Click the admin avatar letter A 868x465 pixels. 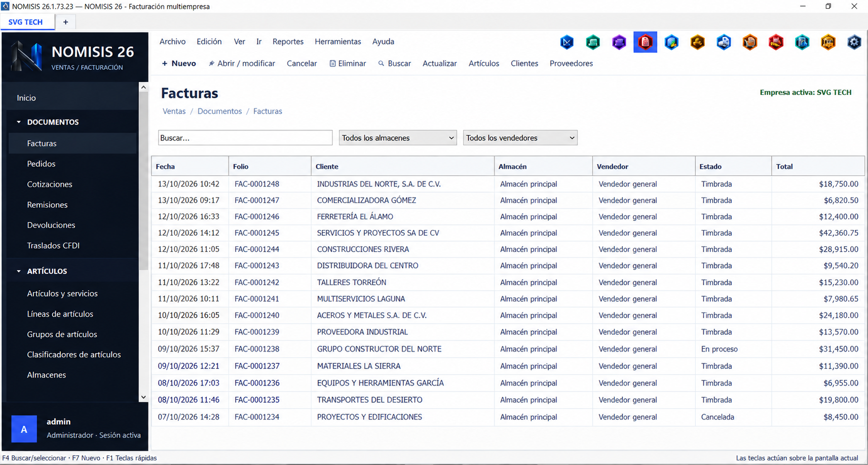pyautogui.click(x=24, y=429)
